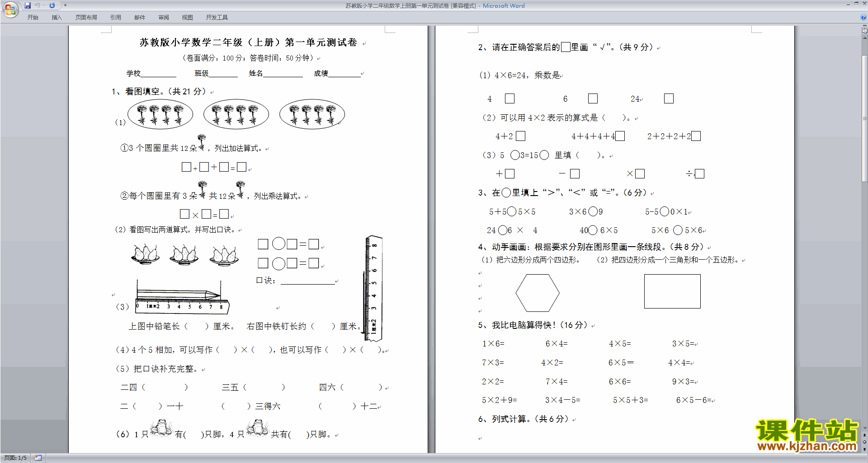Screen dimensions: 868x463
Task: Click the heading 1、看图填空。(共21分)
Action: (159, 92)
